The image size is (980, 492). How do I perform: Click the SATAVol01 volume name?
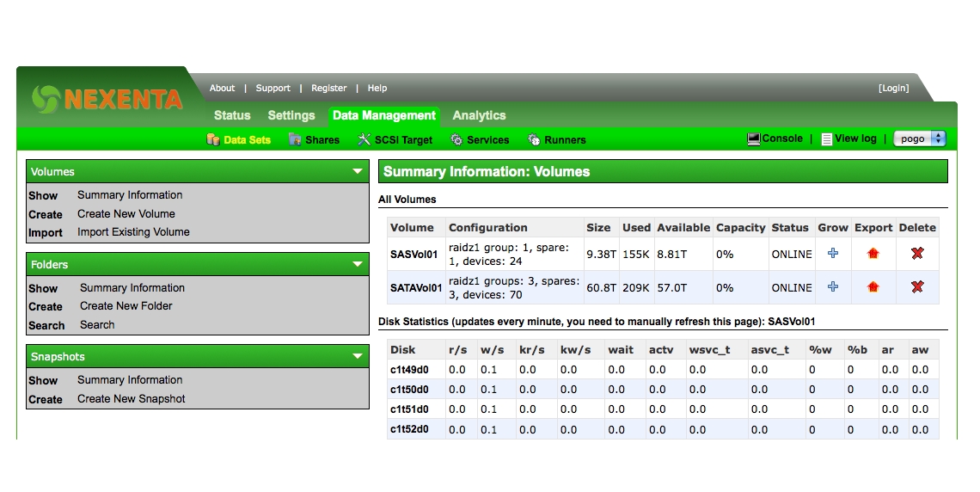pyautogui.click(x=416, y=288)
